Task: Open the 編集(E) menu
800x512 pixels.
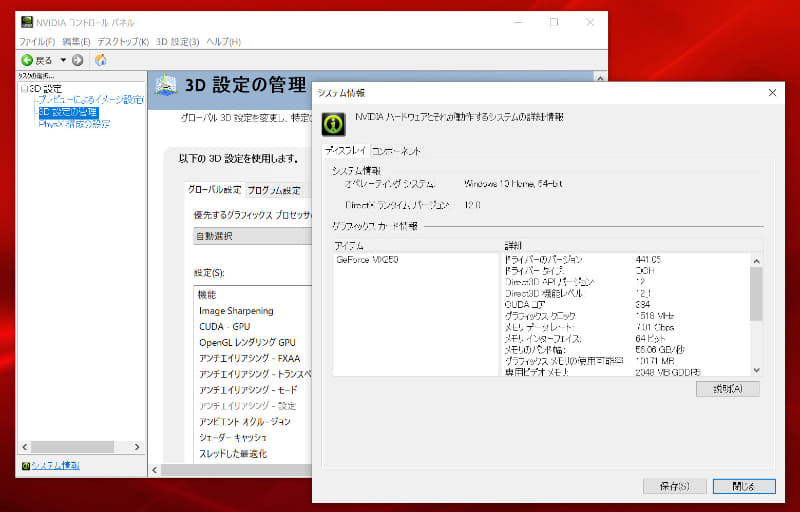Action: click(76, 42)
